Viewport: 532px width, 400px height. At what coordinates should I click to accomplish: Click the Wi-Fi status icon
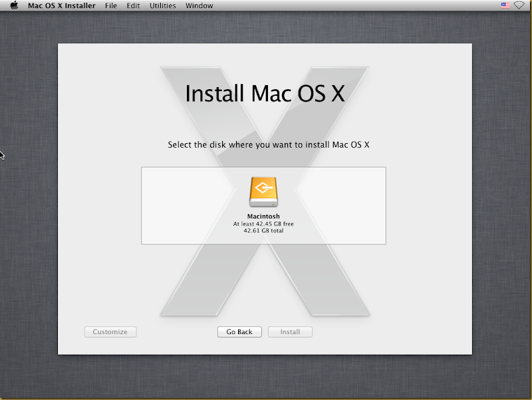[519, 5]
